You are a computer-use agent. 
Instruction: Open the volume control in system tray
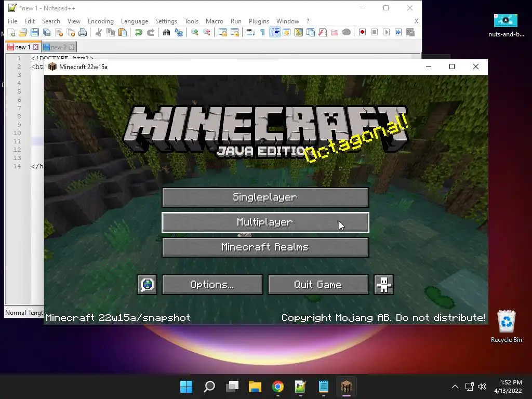pos(482,387)
